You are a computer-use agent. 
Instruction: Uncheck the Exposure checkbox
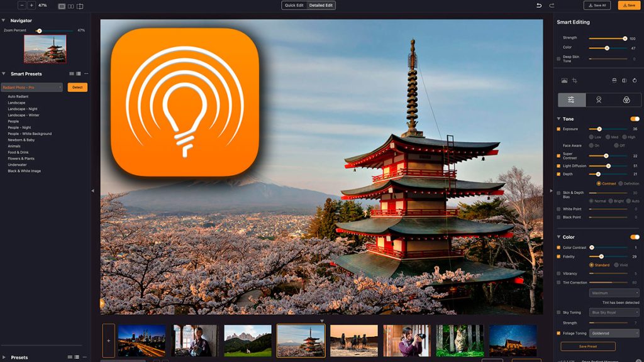tap(558, 129)
